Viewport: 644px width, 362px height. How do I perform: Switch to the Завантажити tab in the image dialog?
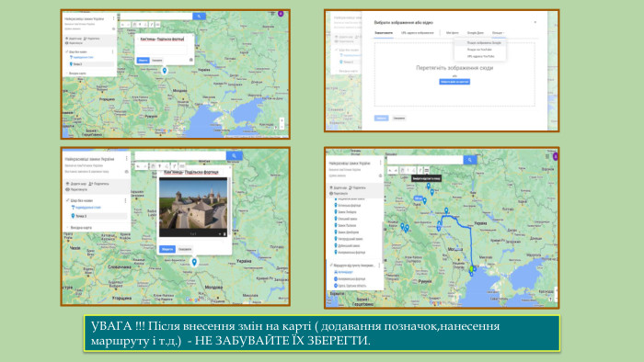(384, 33)
